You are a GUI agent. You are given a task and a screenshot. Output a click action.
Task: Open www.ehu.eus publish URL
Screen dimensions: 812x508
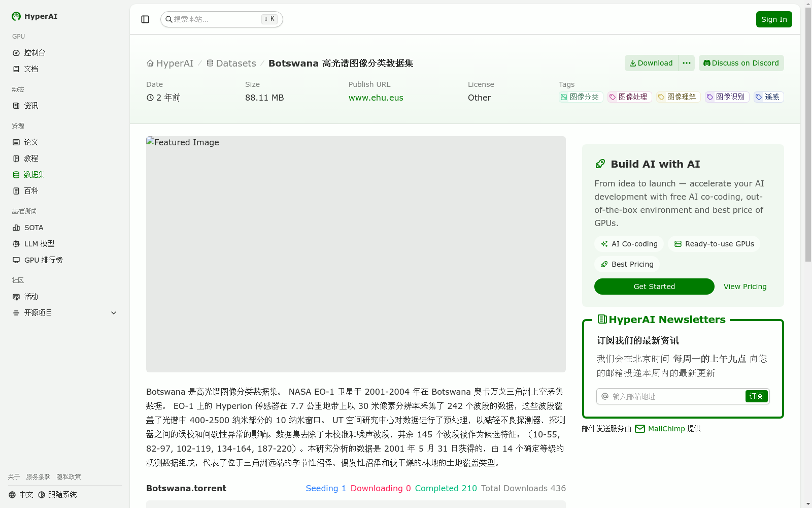(376, 98)
